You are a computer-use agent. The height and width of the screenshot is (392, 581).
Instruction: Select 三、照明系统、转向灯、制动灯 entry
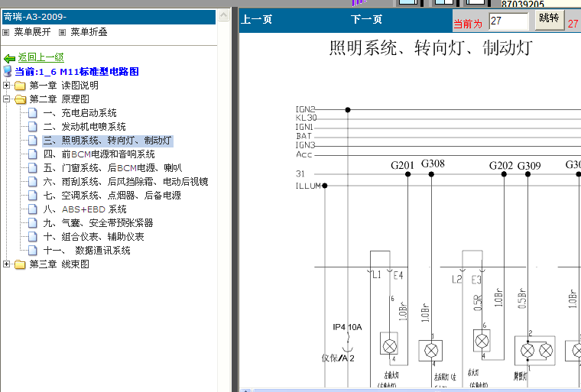pyautogui.click(x=108, y=141)
